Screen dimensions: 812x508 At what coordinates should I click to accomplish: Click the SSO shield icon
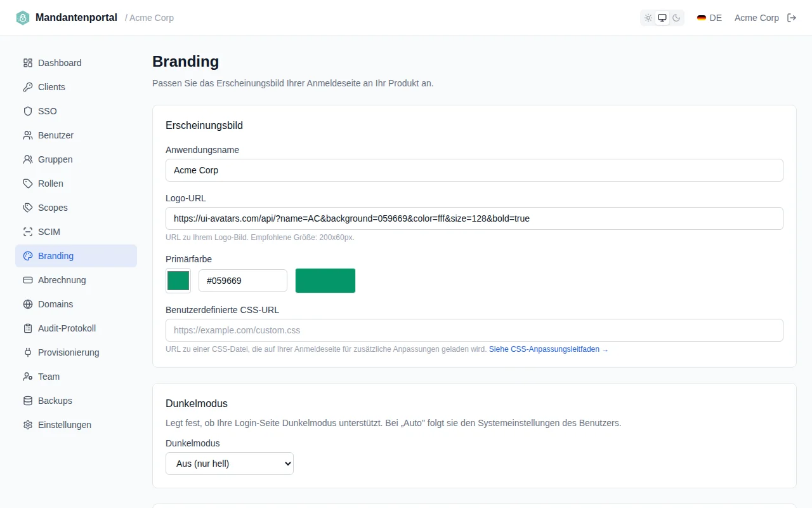point(28,111)
